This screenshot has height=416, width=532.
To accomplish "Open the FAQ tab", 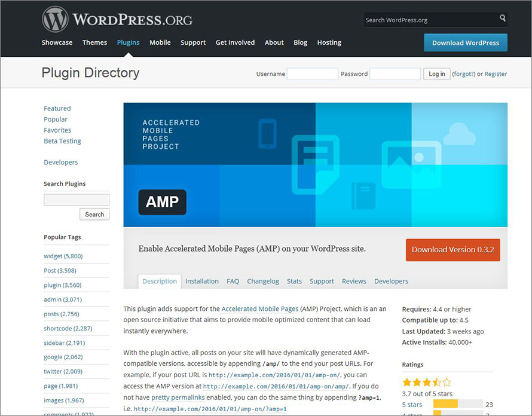I will [233, 282].
